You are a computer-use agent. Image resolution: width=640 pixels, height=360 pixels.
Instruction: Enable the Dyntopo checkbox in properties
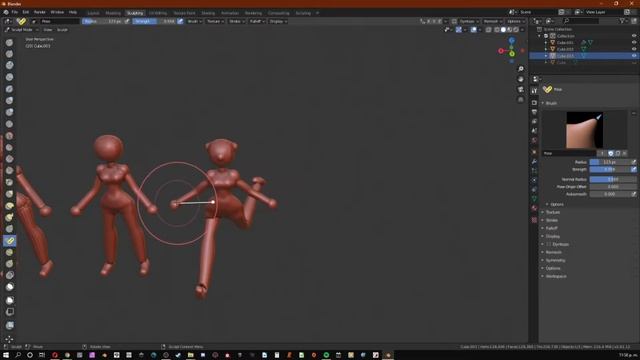pyautogui.click(x=549, y=244)
